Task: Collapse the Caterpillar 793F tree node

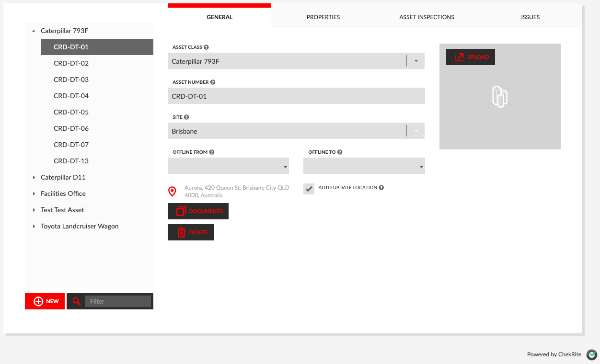Action: [34, 31]
